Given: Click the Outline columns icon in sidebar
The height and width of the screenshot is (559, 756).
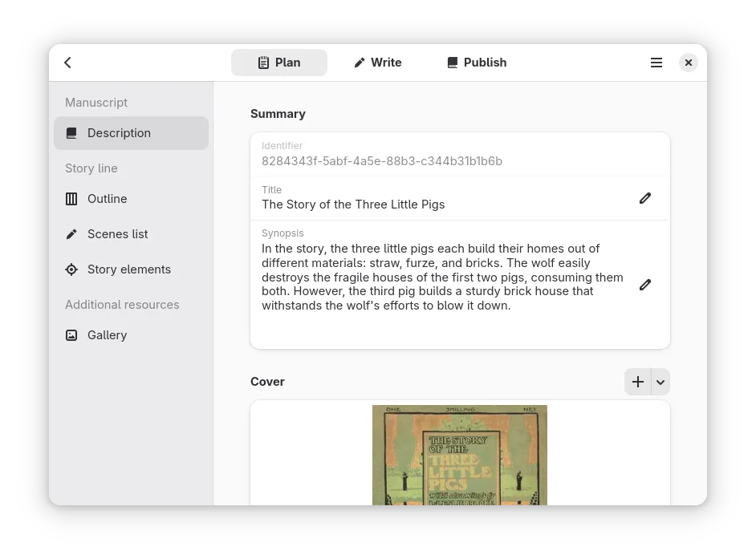Looking at the screenshot, I should (71, 199).
